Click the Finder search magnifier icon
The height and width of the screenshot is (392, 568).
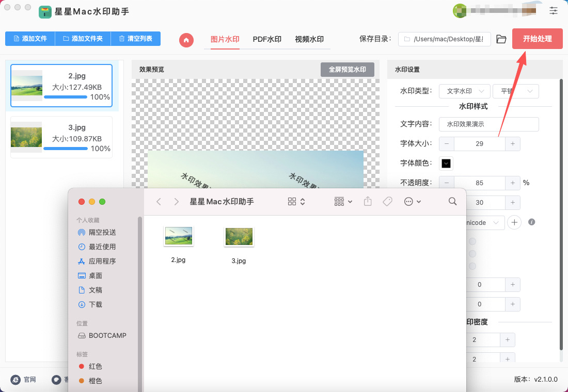pyautogui.click(x=452, y=201)
